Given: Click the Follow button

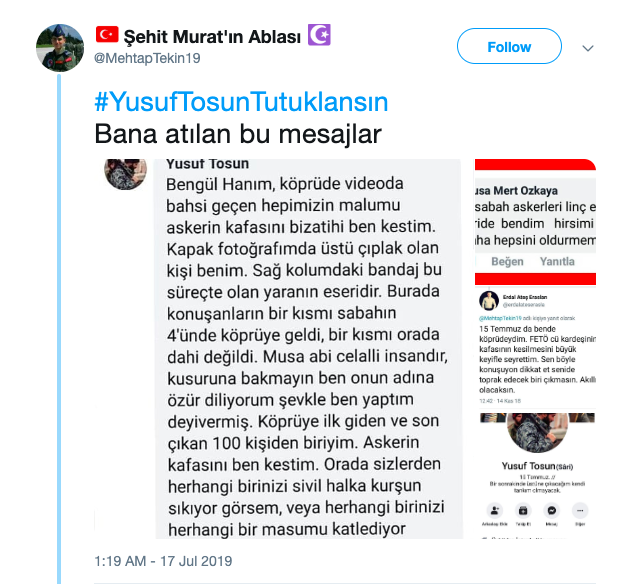Looking at the screenshot, I should [509, 46].
